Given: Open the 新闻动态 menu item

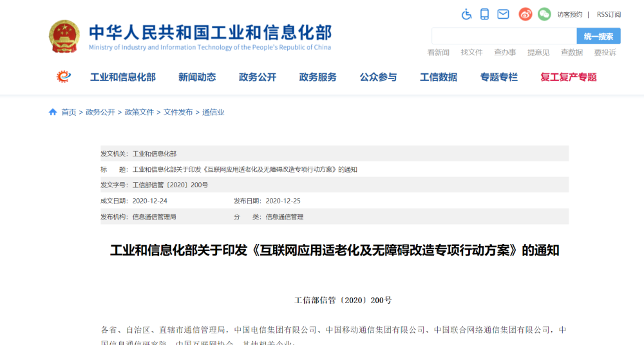Looking at the screenshot, I should (197, 77).
